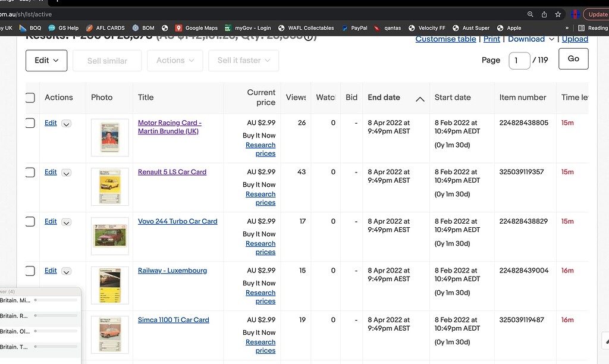Edit the Motor Racing Card listing

(51, 123)
